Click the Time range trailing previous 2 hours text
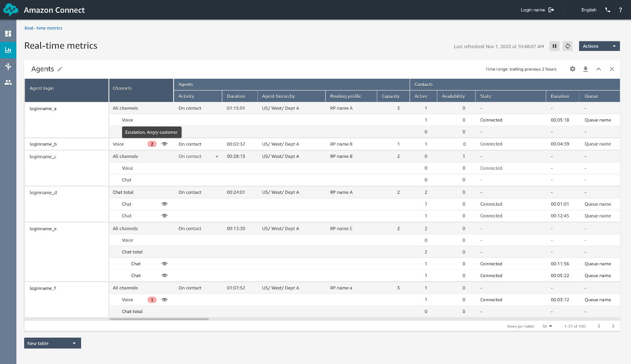This screenshot has width=631, height=364. pyautogui.click(x=521, y=69)
